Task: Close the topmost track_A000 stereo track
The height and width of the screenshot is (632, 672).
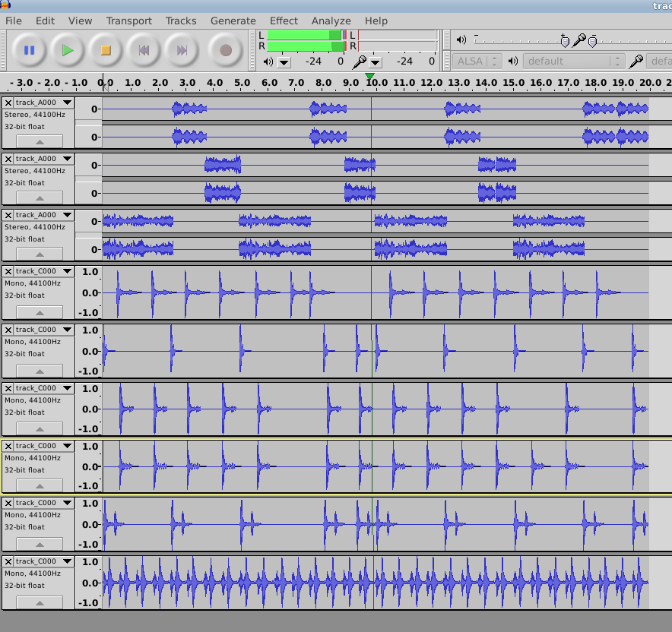Action: pos(8,103)
